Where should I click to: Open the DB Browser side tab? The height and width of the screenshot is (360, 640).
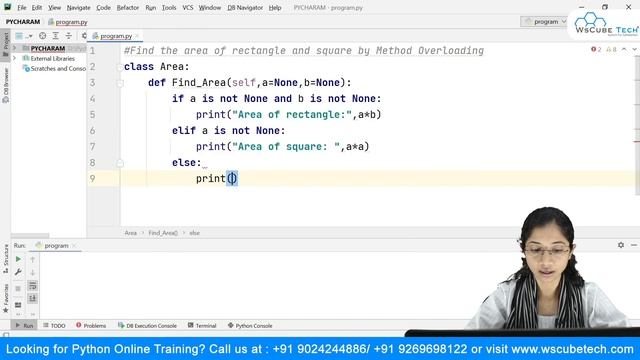[x=5, y=85]
